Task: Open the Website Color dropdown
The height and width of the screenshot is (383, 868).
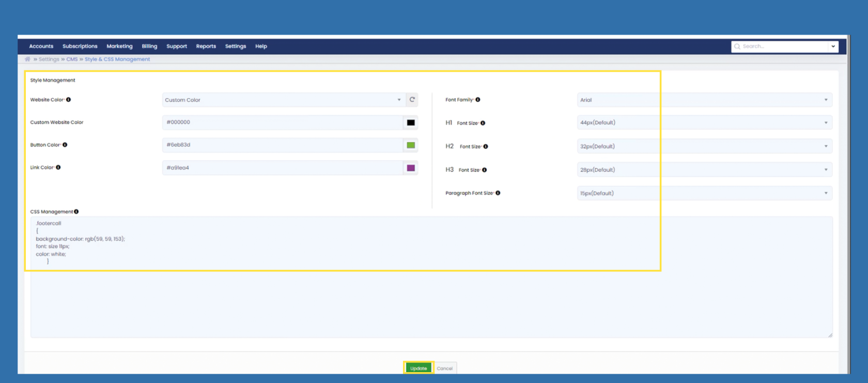Action: [283, 100]
